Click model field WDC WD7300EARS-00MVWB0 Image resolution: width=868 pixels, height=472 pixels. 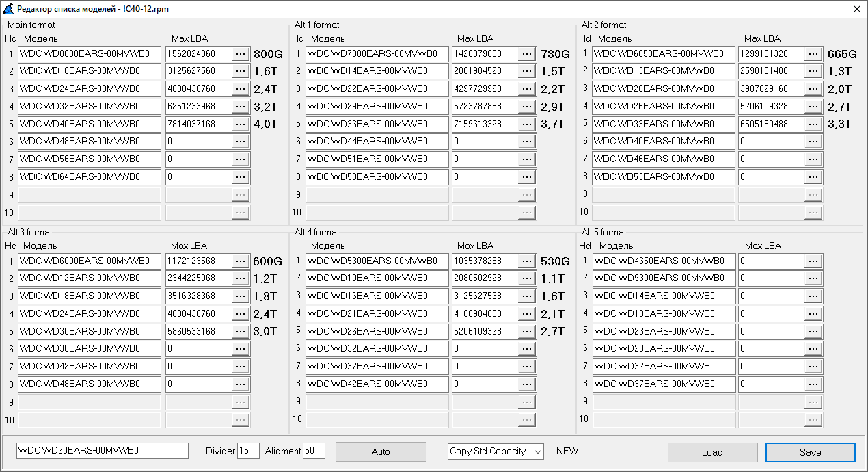click(x=377, y=53)
